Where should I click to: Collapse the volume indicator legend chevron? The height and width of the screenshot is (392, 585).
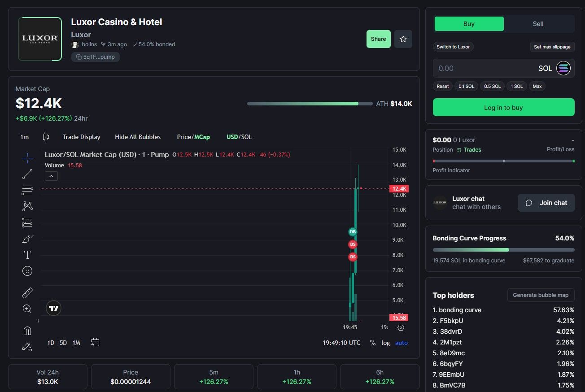(51, 176)
